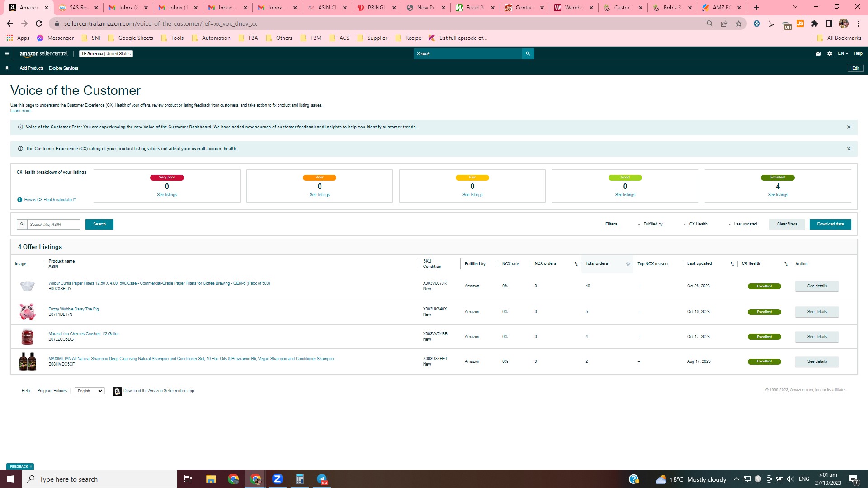Click the Download data button

click(x=830, y=225)
